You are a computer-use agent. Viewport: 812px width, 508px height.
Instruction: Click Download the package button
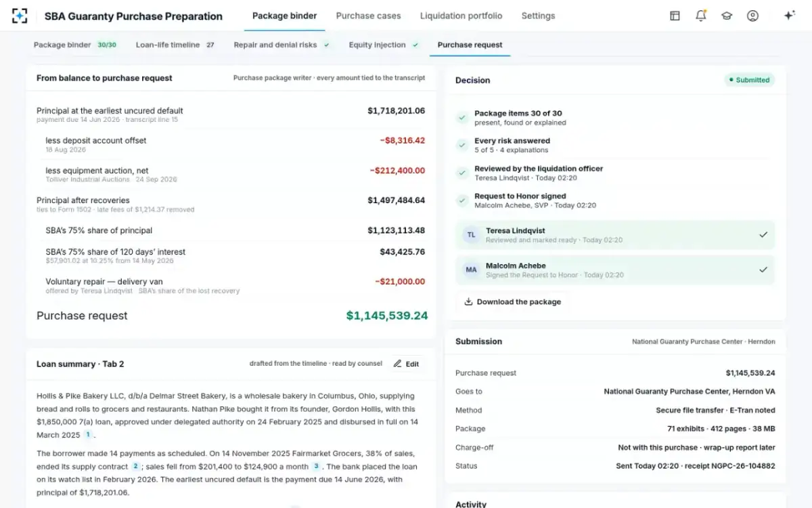513,301
